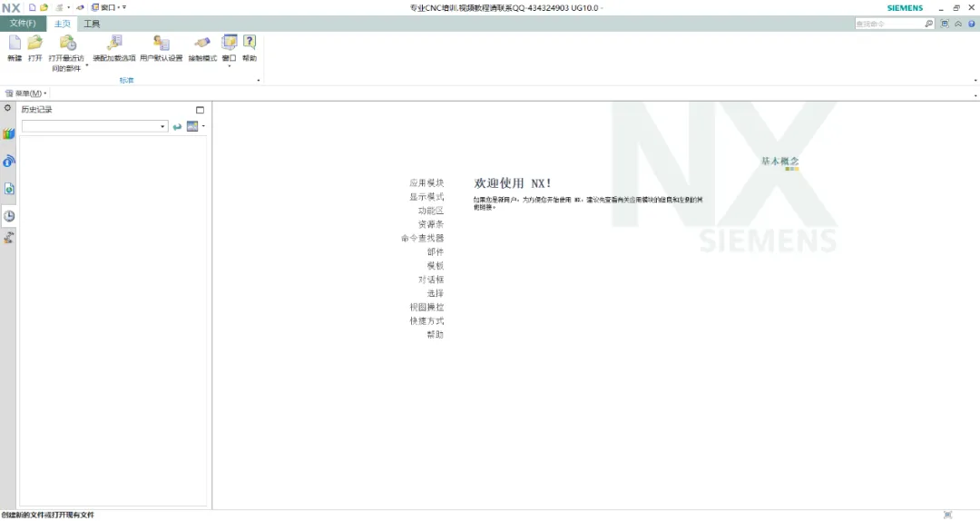This screenshot has width=980, height=521.
Task: Open quick access toolbar customize arrow
Action: coord(124,7)
